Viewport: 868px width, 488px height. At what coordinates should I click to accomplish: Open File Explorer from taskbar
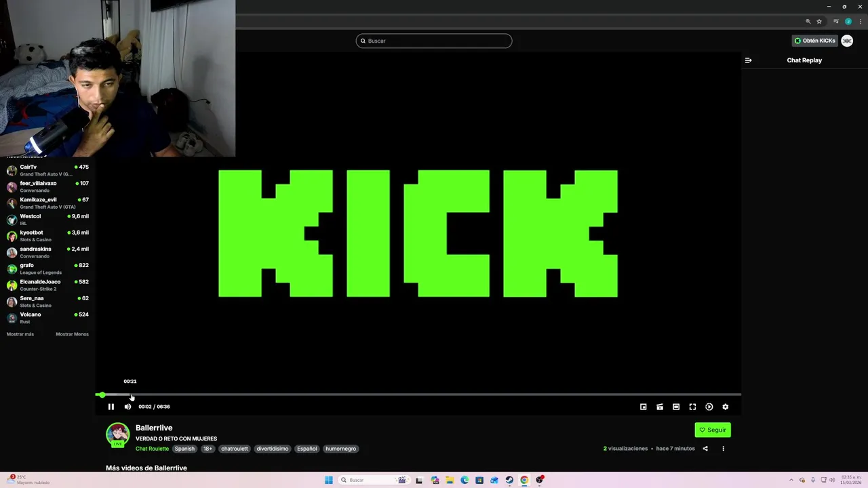450,480
